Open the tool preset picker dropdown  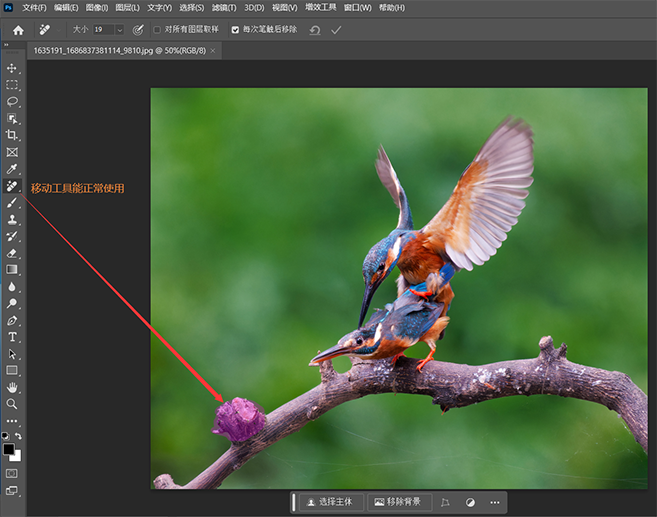[x=58, y=30]
